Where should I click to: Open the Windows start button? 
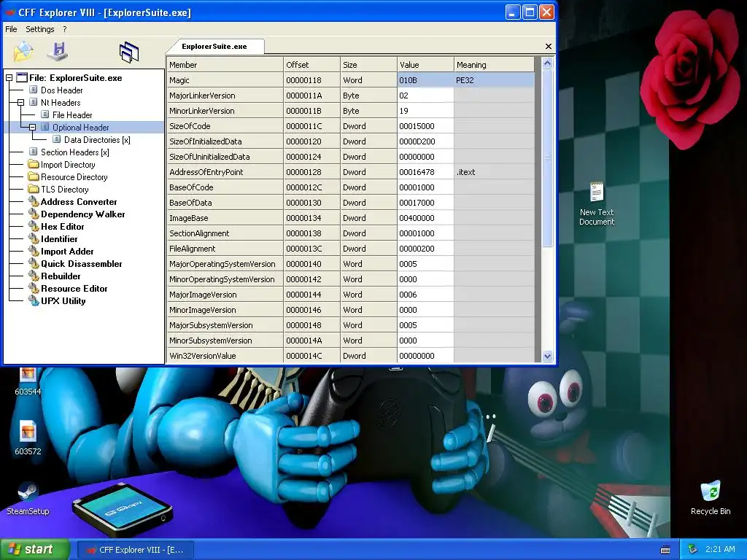click(x=35, y=549)
